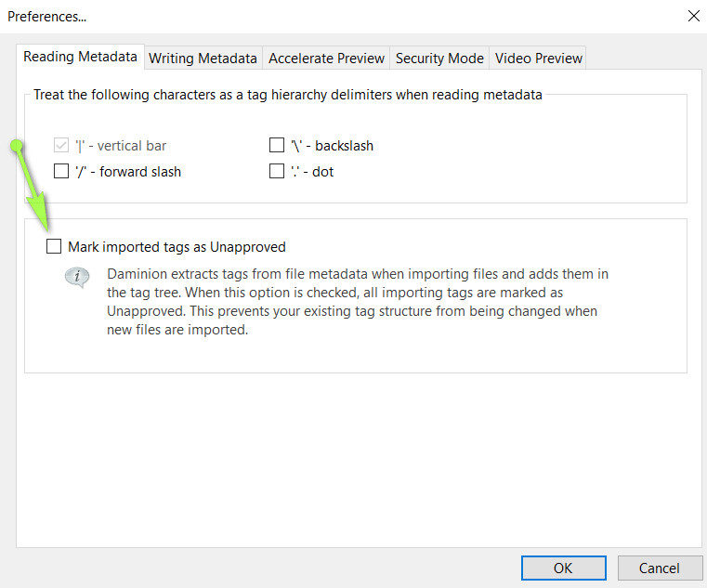
Task: Click the green arrow annotation head
Action: 43,222
